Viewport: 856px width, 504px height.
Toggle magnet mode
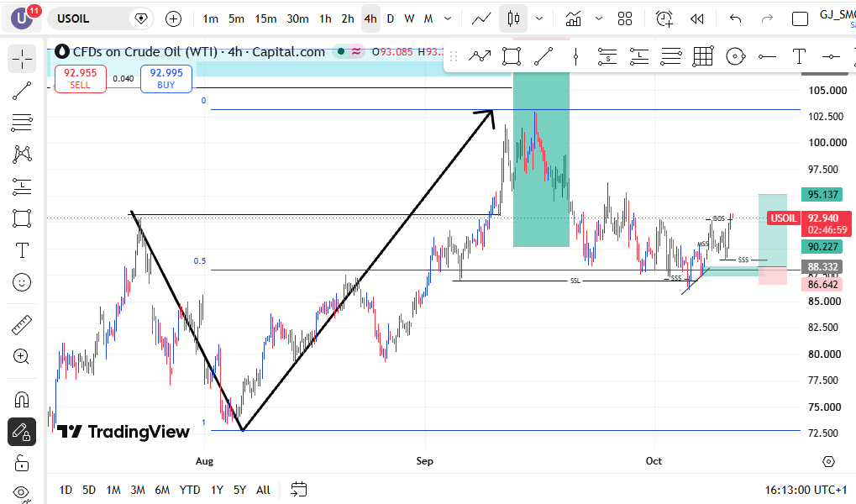[22, 400]
